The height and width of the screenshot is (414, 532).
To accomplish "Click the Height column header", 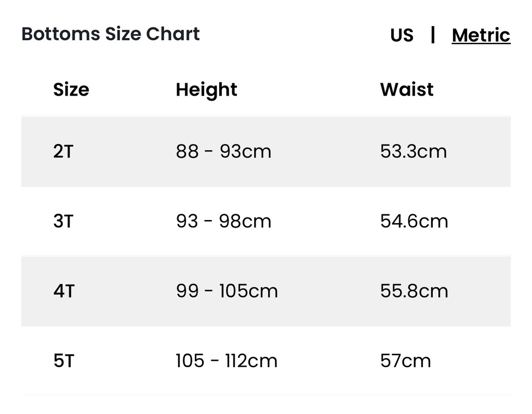I will [206, 90].
